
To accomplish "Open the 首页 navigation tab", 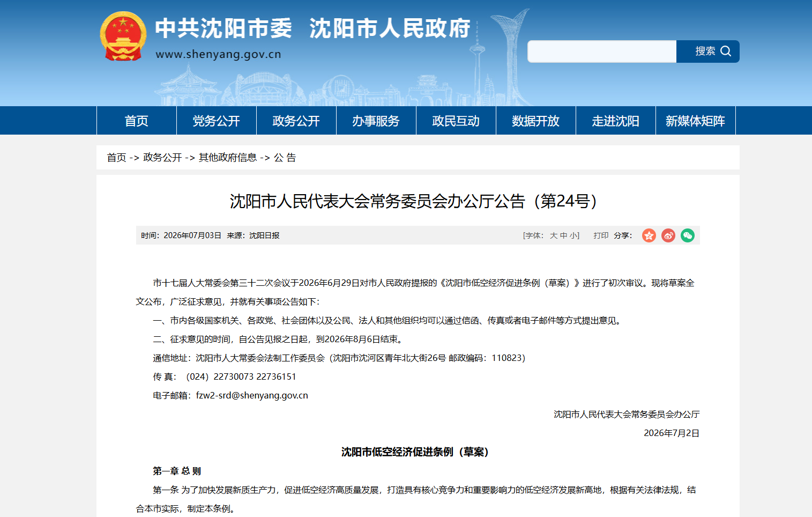I will (137, 121).
